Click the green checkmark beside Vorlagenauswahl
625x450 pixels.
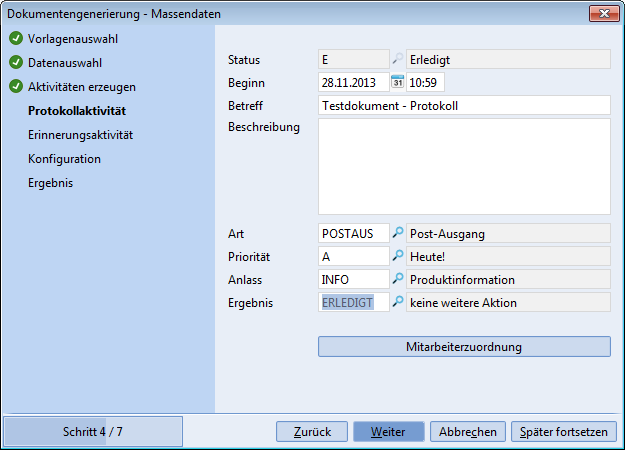pos(16,39)
